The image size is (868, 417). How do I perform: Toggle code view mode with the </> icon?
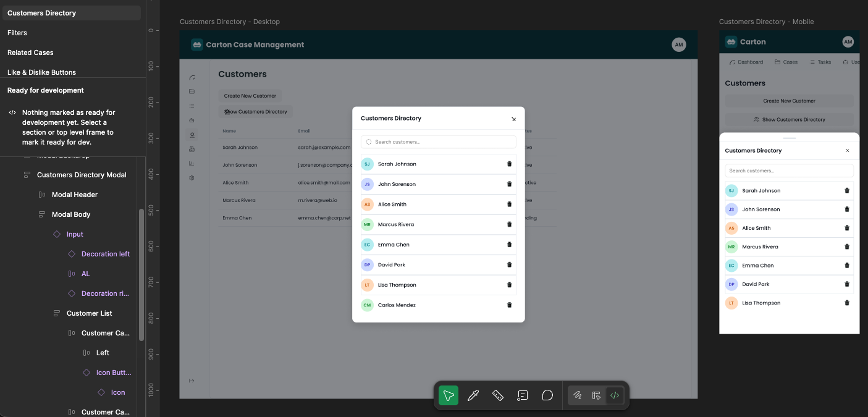click(615, 395)
